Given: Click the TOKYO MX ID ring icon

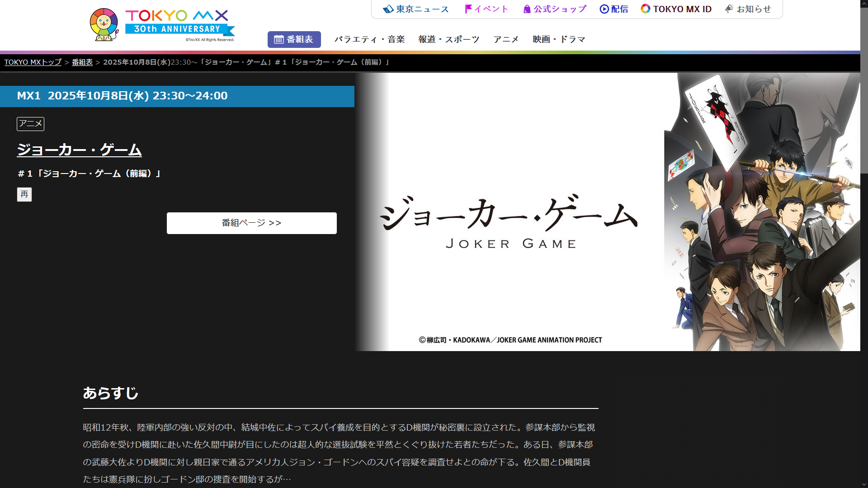Looking at the screenshot, I should coord(646,9).
